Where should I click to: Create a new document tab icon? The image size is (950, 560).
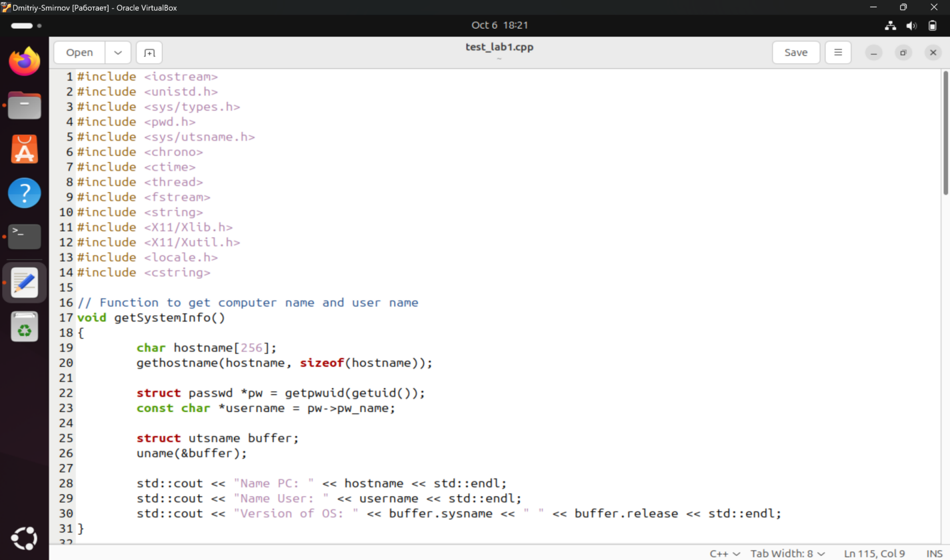149,53
